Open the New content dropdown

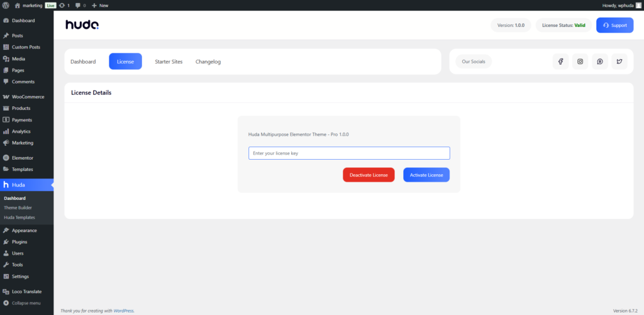100,5
